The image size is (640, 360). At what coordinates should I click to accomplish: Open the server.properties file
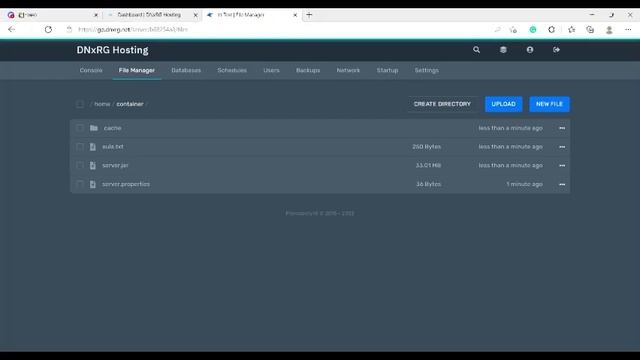tap(126, 184)
